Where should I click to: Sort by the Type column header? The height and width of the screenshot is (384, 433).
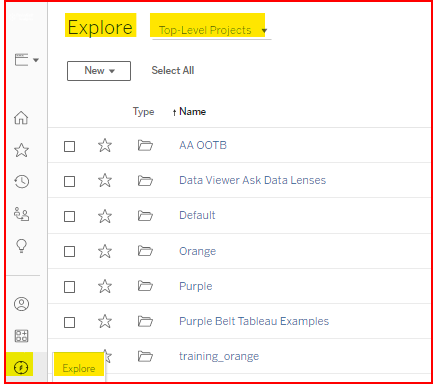(x=143, y=112)
